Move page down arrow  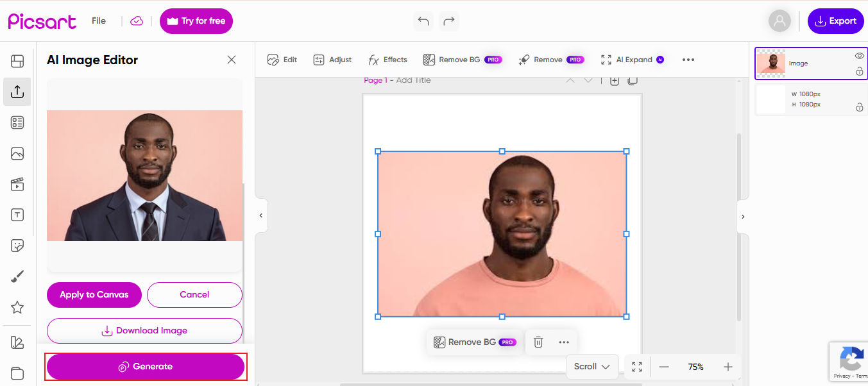[x=588, y=81]
